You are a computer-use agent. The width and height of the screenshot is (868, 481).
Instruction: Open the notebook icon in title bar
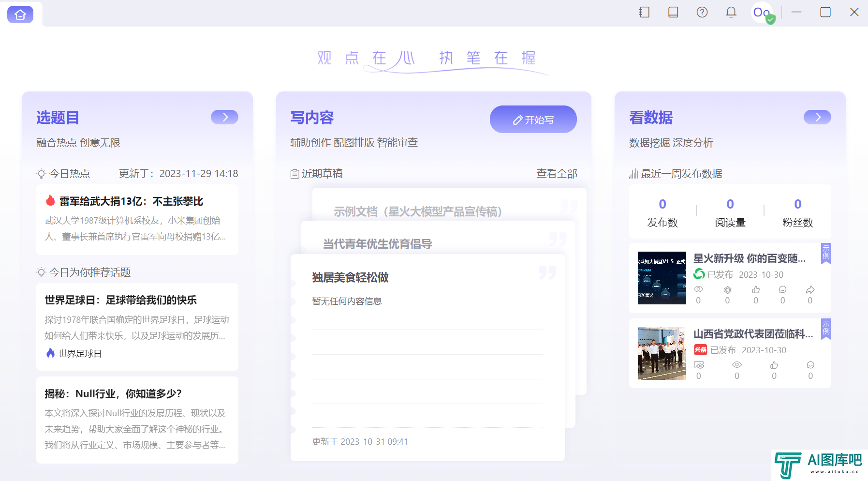(x=644, y=12)
